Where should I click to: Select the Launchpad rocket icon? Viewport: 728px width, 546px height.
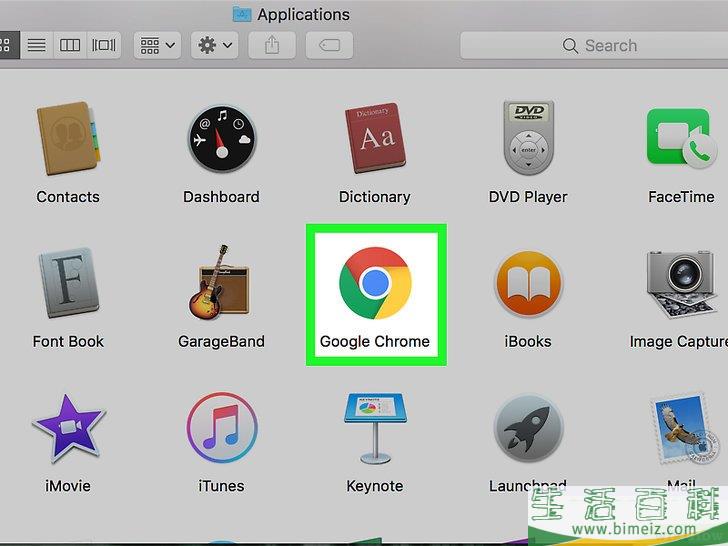click(x=528, y=428)
